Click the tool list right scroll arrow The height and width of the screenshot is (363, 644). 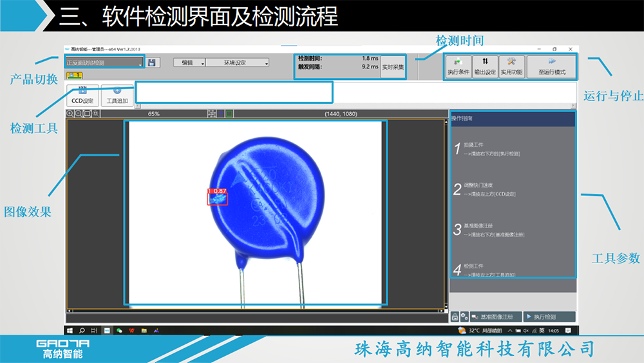tap(573, 106)
